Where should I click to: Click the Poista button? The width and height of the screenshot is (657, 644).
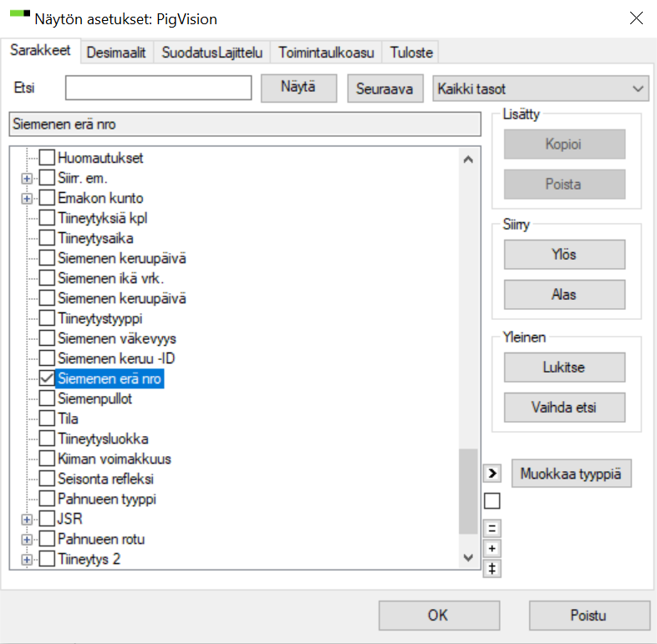tap(564, 185)
